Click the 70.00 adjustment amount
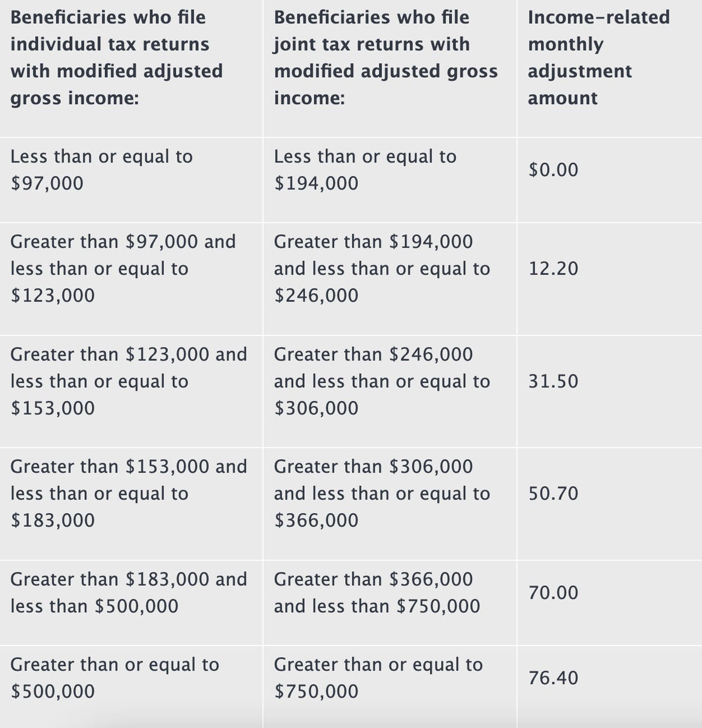Image resolution: width=702 pixels, height=728 pixels. tap(553, 593)
